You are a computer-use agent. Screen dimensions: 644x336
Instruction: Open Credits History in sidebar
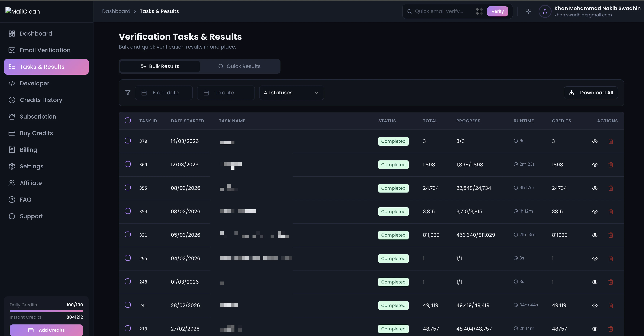(41, 100)
